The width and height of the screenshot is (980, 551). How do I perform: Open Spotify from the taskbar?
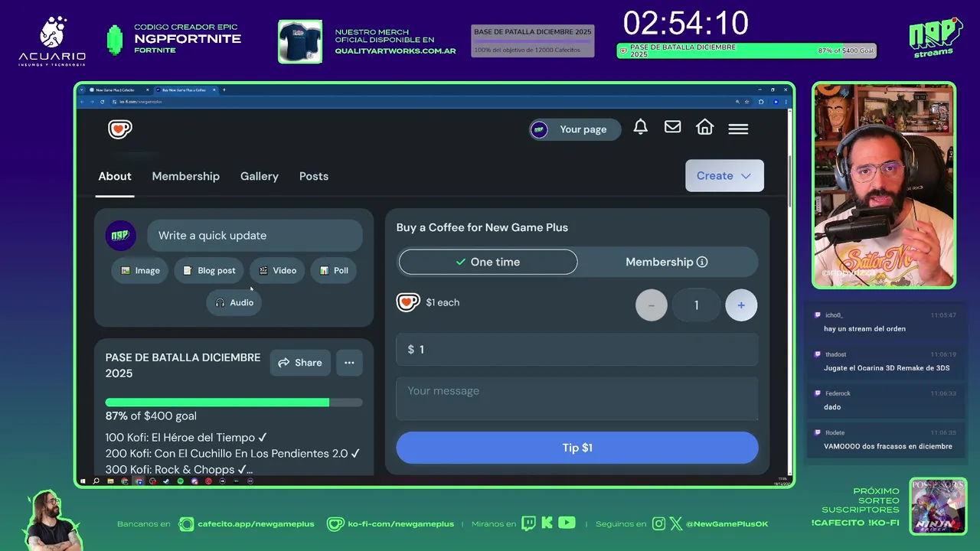181,481
